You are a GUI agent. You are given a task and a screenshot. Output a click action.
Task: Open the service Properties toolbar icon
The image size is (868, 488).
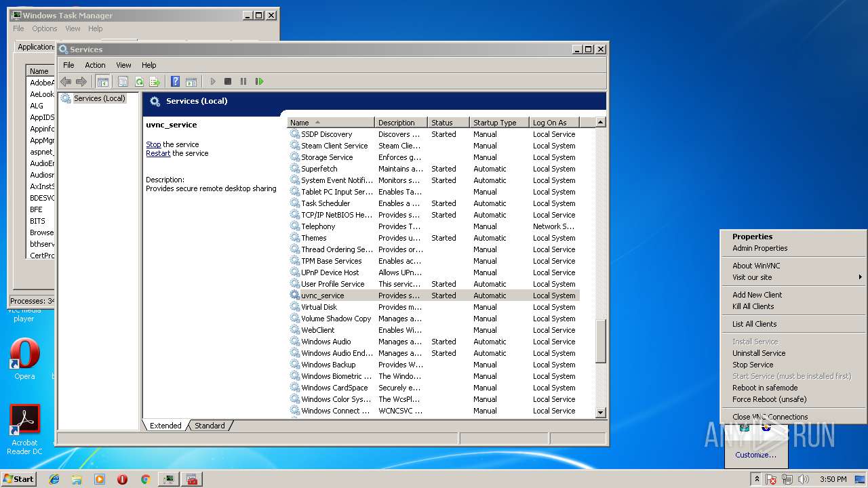point(123,81)
